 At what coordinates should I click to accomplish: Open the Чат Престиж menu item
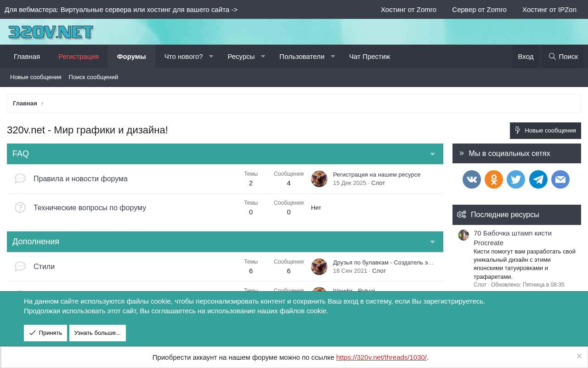[x=369, y=57]
